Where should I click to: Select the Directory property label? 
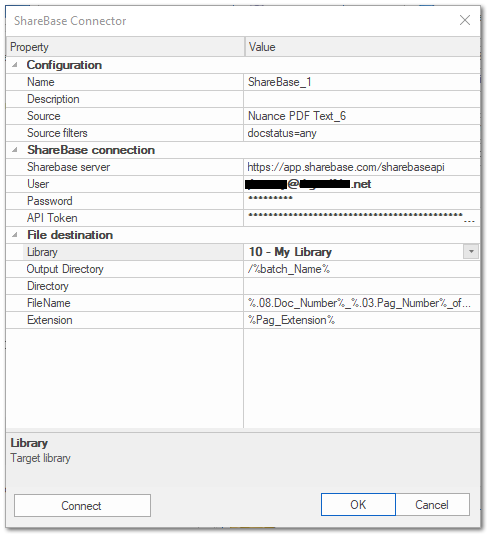click(48, 286)
